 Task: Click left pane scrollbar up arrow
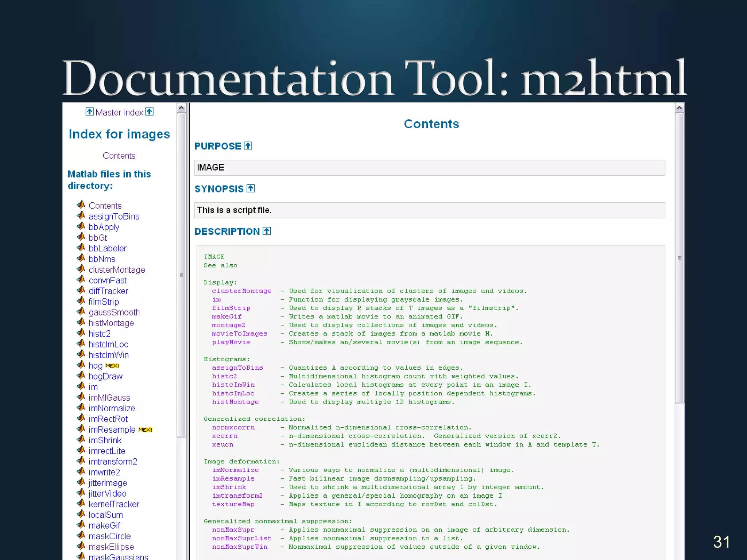point(181,108)
